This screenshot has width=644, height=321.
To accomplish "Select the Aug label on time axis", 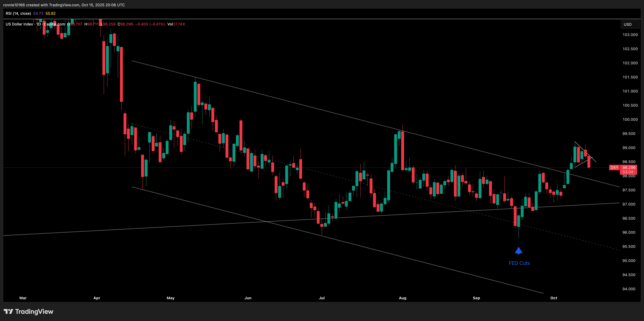I will pyautogui.click(x=402, y=298).
